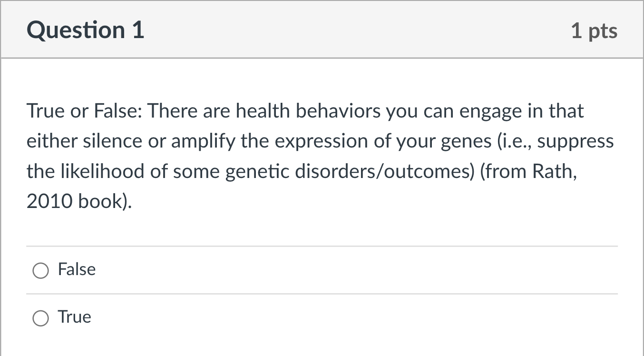Click the empty circle next to False
This screenshot has width=644, height=356.
pos(41,270)
